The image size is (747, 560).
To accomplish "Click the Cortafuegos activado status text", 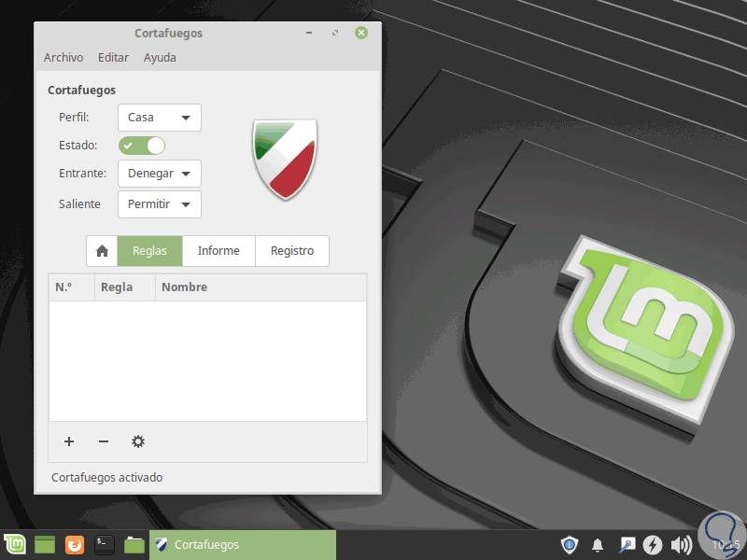I will pyautogui.click(x=106, y=478).
